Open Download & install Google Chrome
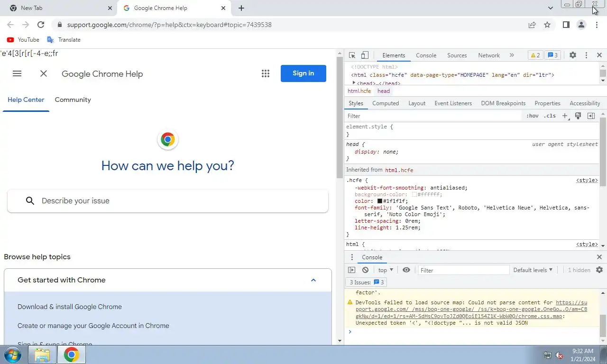This screenshot has height=364, width=607. pos(70,307)
